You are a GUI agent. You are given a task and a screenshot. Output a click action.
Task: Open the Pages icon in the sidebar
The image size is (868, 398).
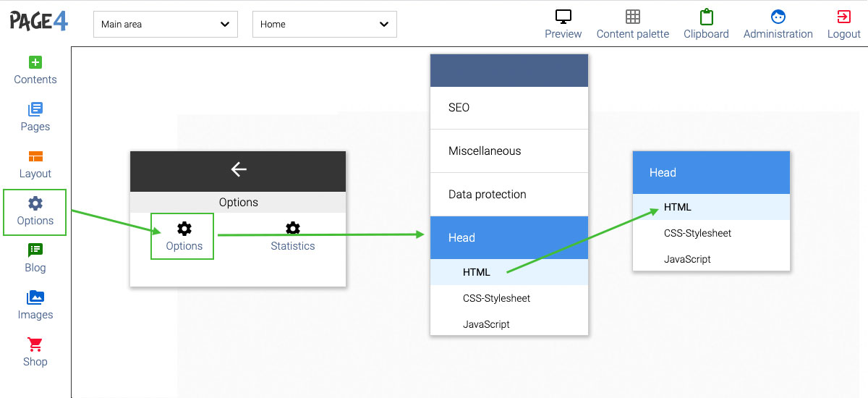point(35,109)
